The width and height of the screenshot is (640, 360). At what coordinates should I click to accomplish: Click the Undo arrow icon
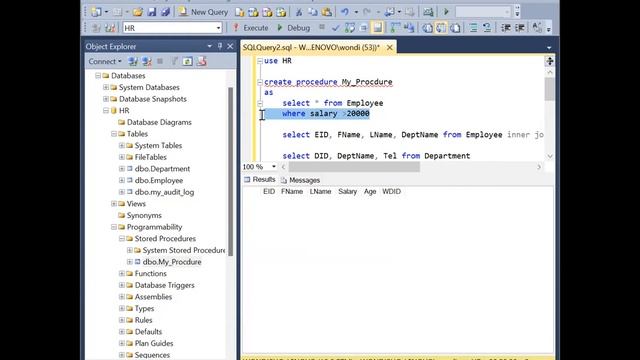[x=345, y=12]
